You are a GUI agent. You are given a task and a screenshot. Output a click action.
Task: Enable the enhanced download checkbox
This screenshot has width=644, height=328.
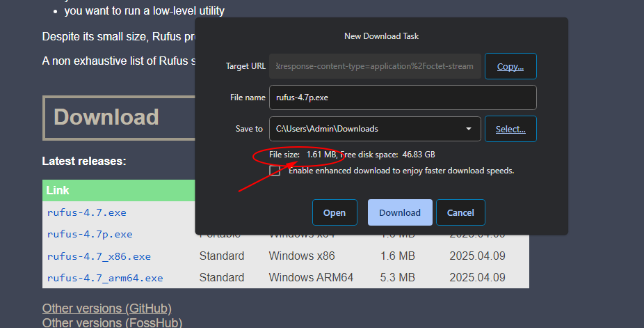[275, 171]
